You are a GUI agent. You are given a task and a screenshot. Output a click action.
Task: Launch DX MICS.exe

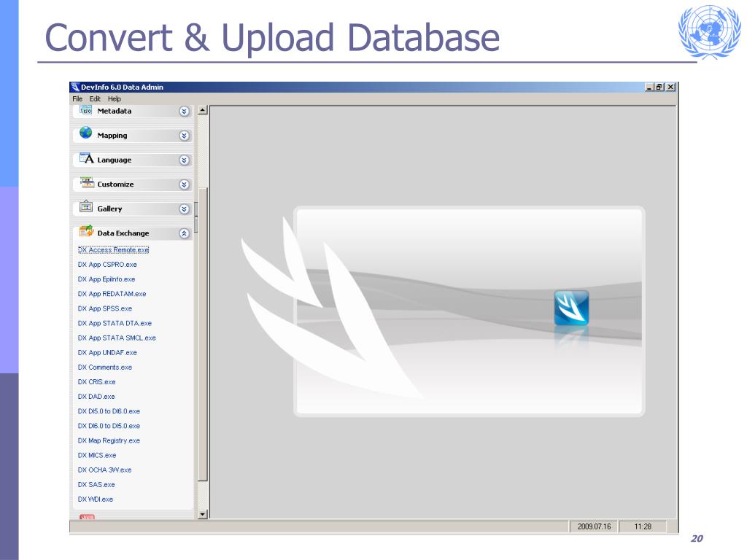97,455
